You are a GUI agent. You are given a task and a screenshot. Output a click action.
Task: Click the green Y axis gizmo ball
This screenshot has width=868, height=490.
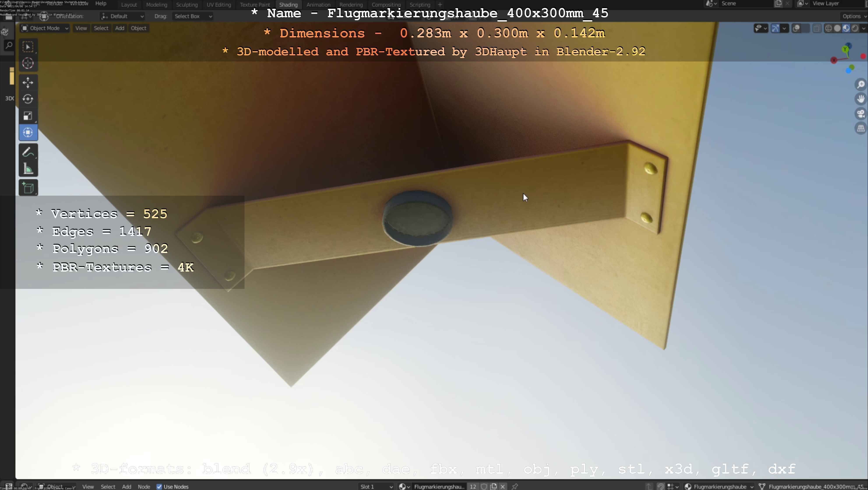pyautogui.click(x=845, y=49)
